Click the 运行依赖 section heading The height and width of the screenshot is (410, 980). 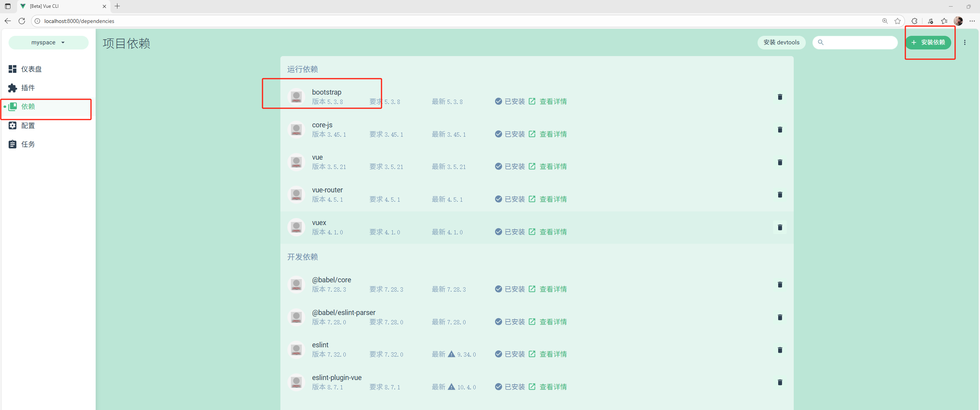click(303, 69)
